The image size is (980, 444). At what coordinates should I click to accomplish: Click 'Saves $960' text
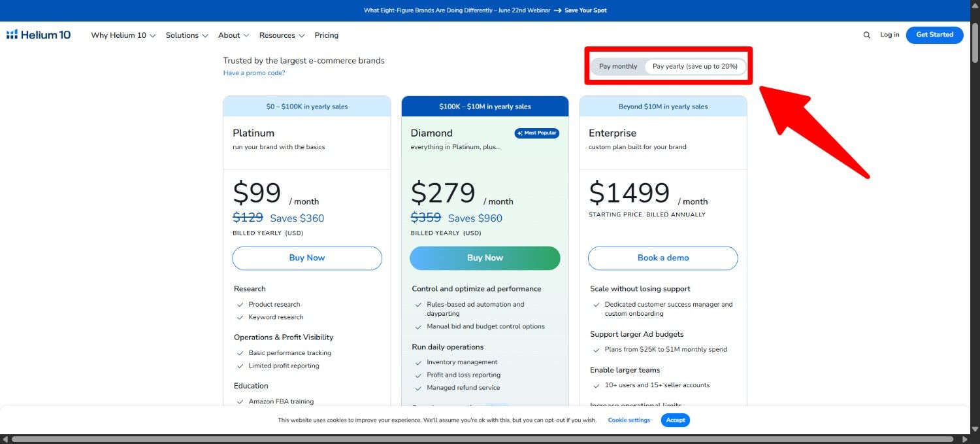(x=475, y=218)
